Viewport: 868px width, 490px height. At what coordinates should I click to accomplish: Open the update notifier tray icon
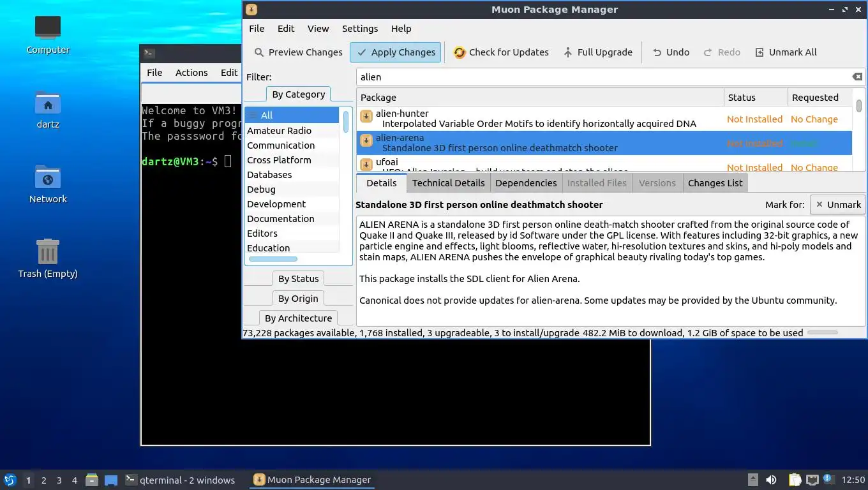[829, 479]
